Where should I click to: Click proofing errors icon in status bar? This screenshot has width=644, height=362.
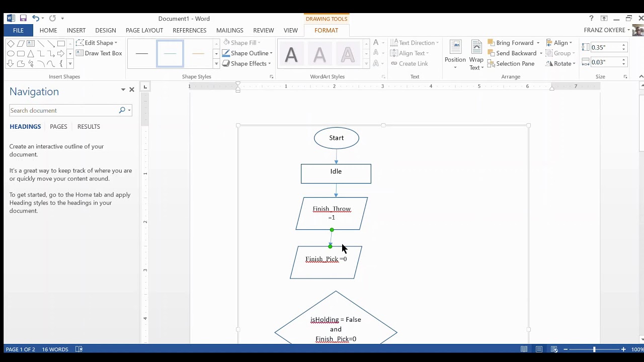coord(79,349)
